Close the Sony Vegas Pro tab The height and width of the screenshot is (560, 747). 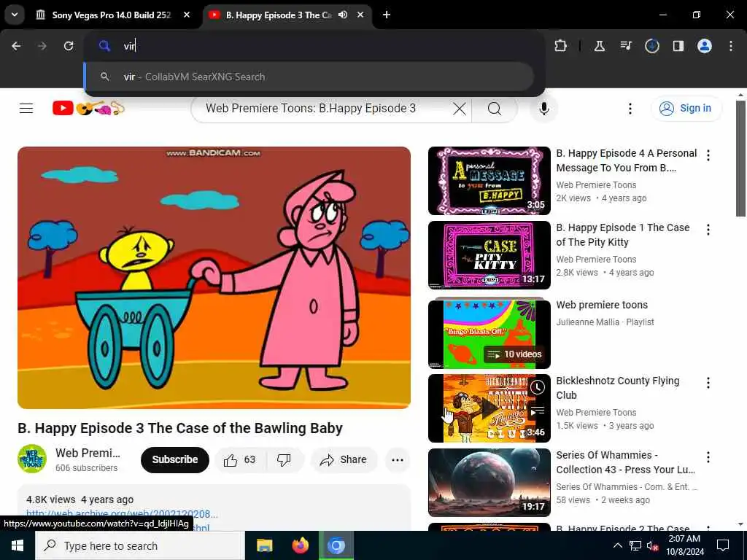[x=187, y=15]
